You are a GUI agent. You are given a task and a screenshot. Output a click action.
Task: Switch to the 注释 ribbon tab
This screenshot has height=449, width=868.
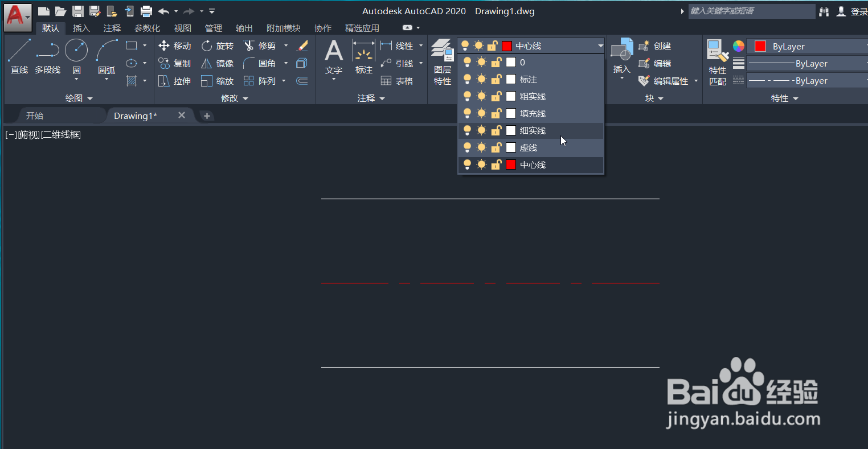(x=112, y=28)
